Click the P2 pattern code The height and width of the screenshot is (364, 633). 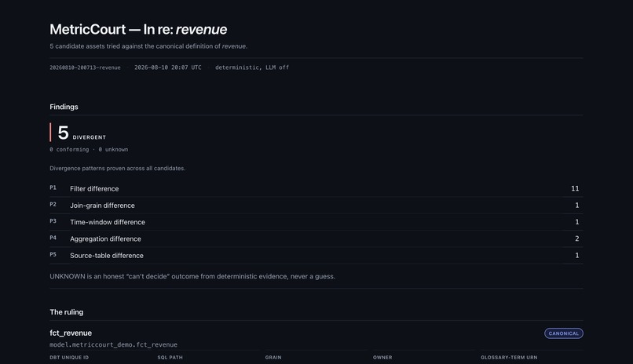pyautogui.click(x=53, y=205)
